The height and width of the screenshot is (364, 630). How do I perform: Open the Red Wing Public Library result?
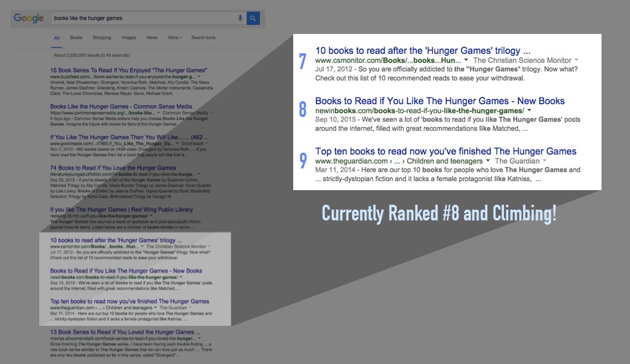(x=121, y=210)
